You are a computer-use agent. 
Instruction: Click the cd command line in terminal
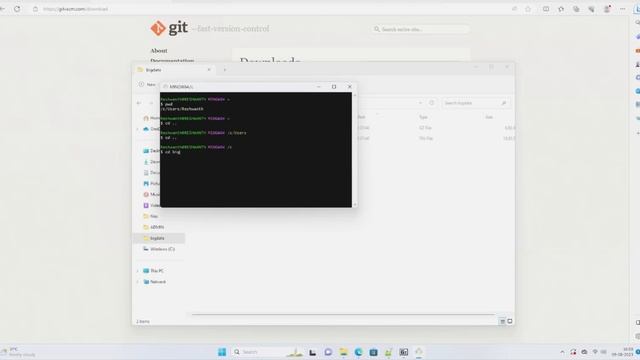[170, 152]
